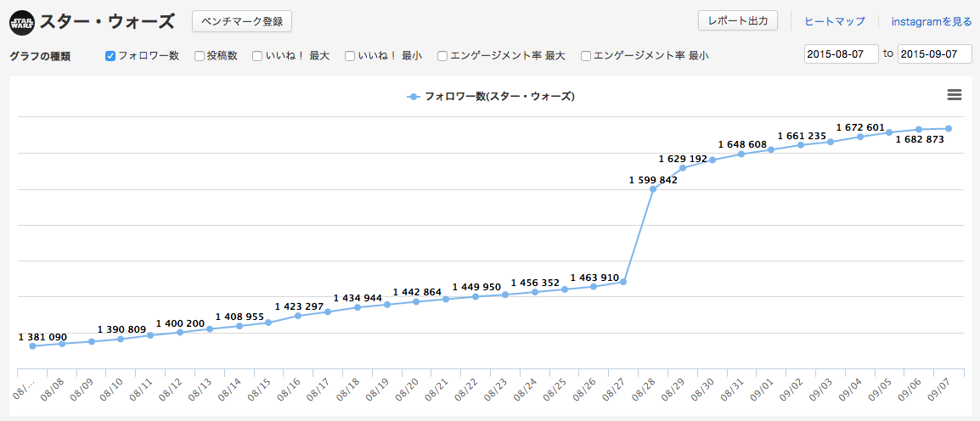Check the いいね！ 最大 checkbox

(257, 56)
